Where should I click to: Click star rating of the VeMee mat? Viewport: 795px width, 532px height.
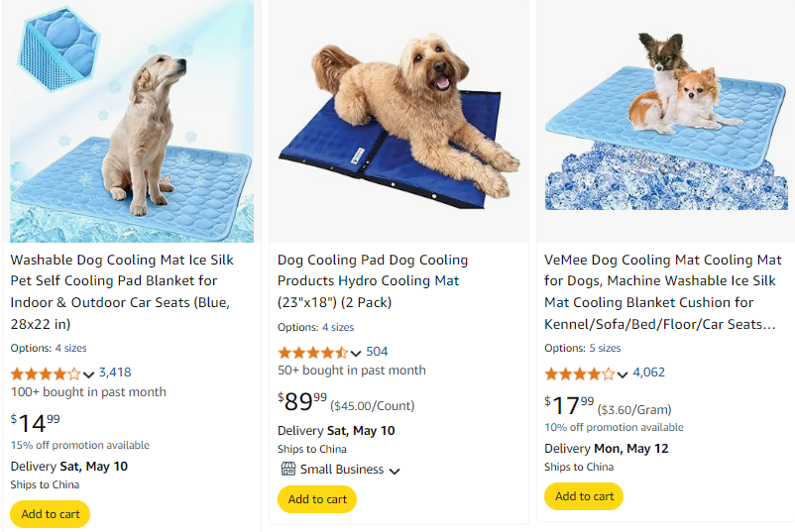coord(579,373)
